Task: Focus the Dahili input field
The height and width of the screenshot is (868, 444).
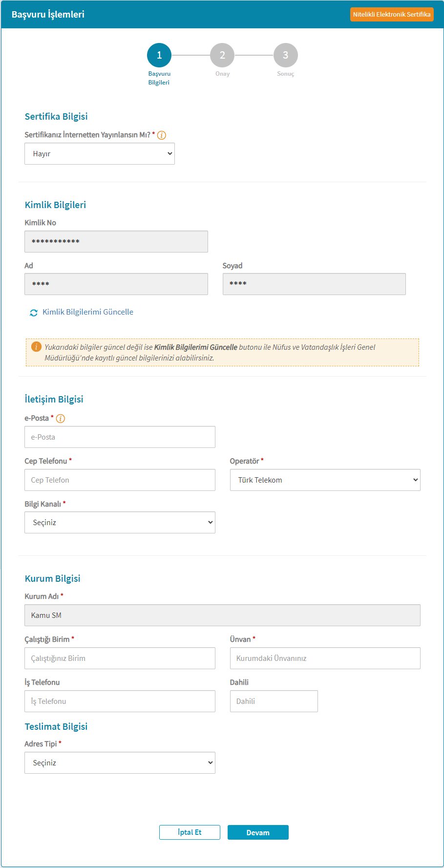Action: (x=274, y=701)
